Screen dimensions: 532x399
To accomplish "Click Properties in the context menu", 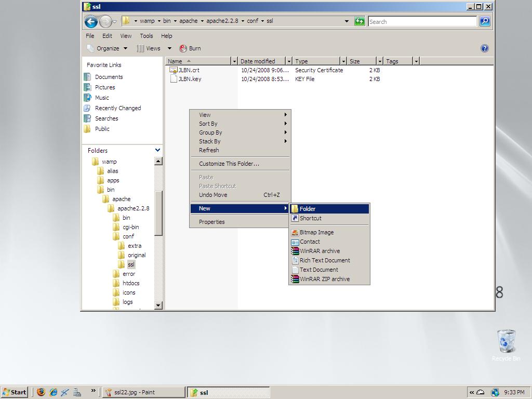I will (211, 222).
